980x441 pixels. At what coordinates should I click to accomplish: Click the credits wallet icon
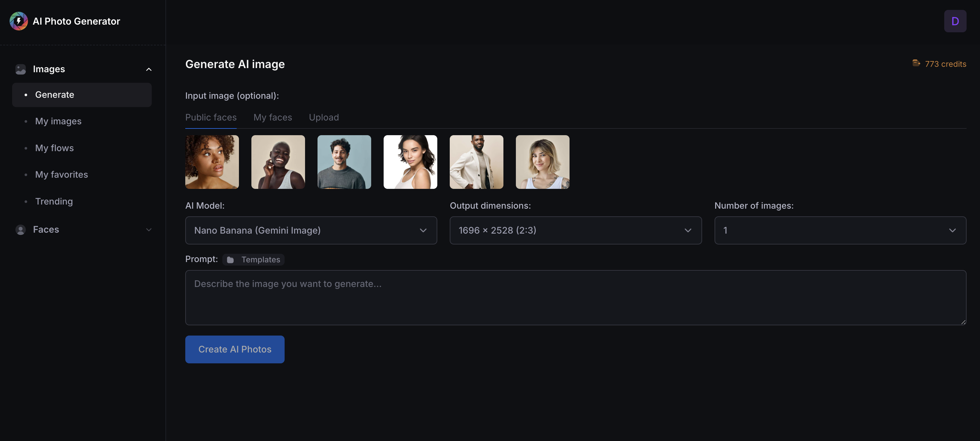(x=916, y=63)
